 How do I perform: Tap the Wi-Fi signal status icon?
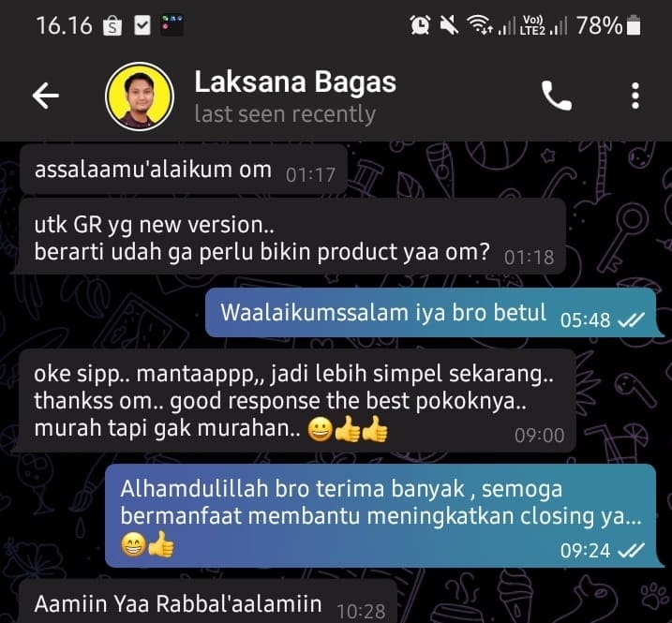(479, 25)
